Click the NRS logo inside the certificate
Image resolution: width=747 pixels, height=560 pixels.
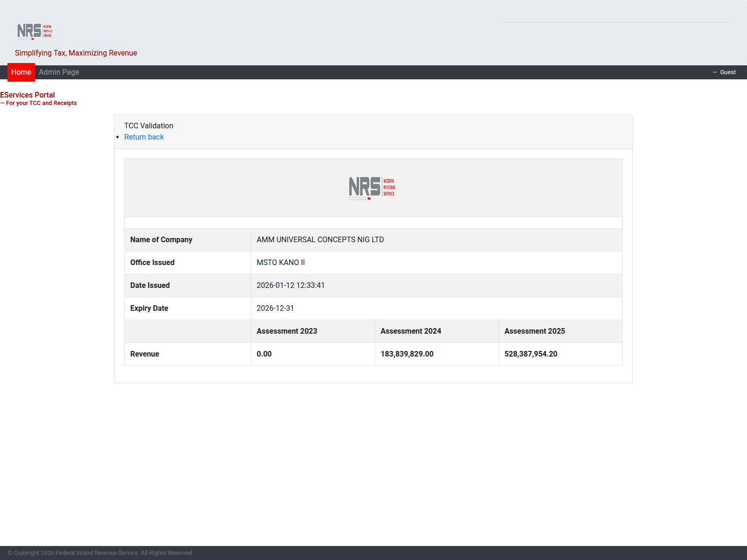(x=373, y=188)
